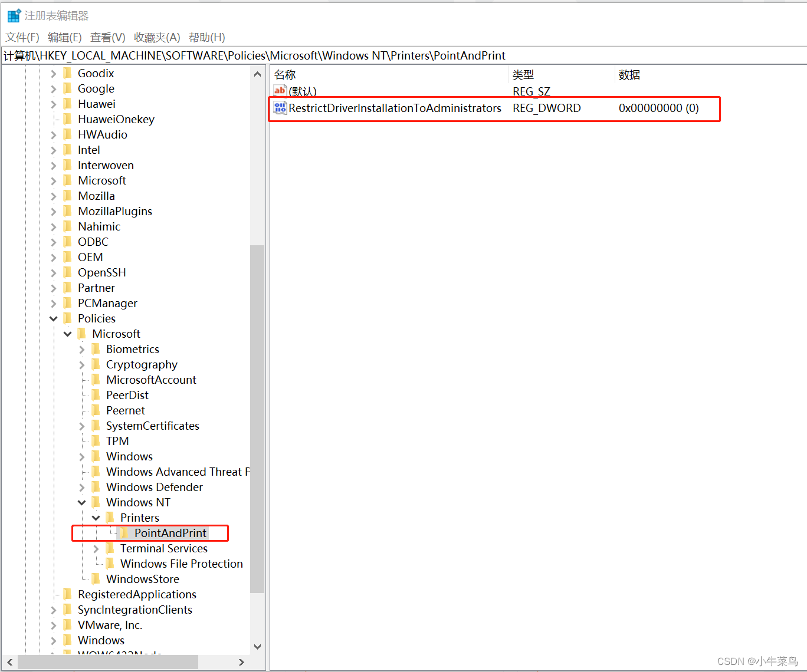Screen dimensions: 807x672
Task: Click the 名称 column header
Action: coord(284,74)
